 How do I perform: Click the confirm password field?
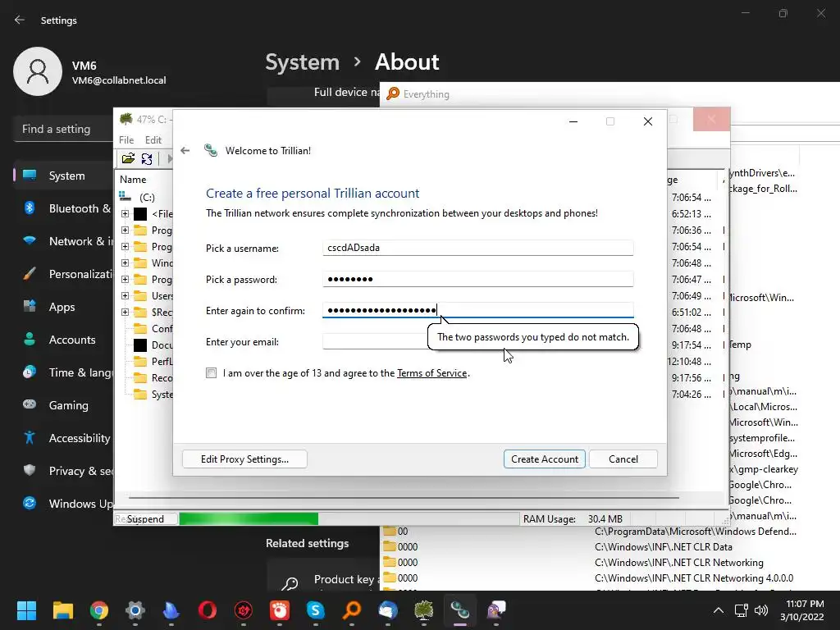point(478,310)
